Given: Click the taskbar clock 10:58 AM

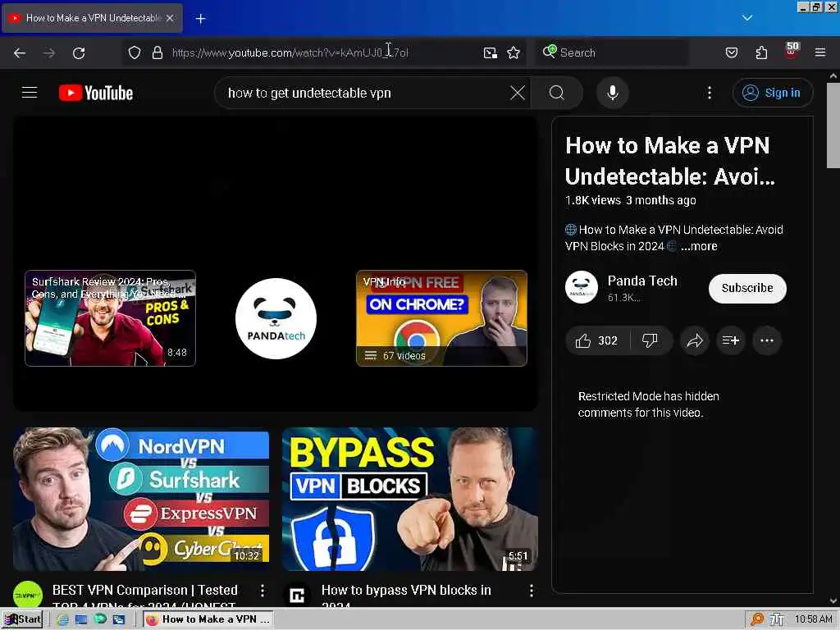Looking at the screenshot, I should [813, 619].
